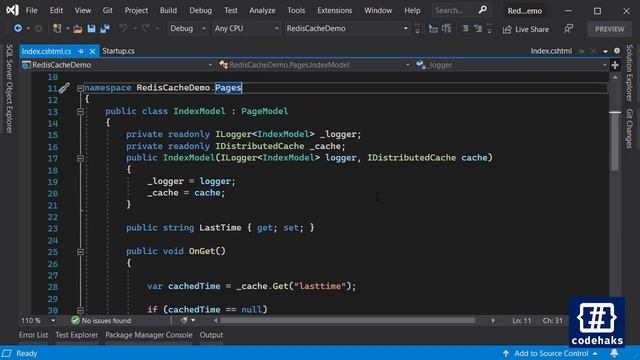
Task: Click the notification bell in status bar
Action: tap(614, 353)
